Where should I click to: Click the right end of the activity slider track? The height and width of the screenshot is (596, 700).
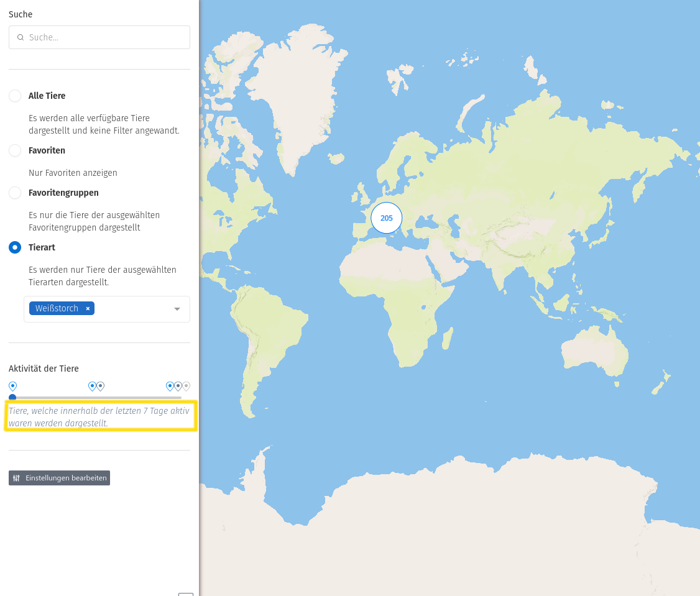[x=180, y=397]
